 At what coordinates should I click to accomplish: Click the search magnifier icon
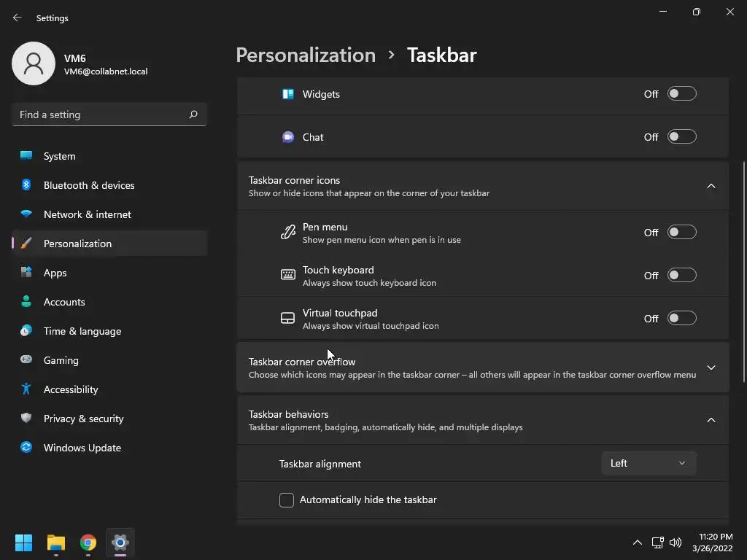(193, 114)
